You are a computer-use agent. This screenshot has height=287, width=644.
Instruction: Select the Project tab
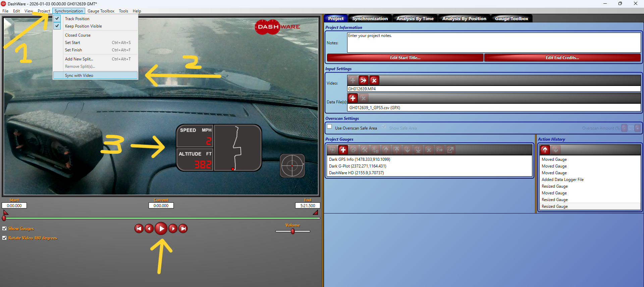pyautogui.click(x=336, y=18)
